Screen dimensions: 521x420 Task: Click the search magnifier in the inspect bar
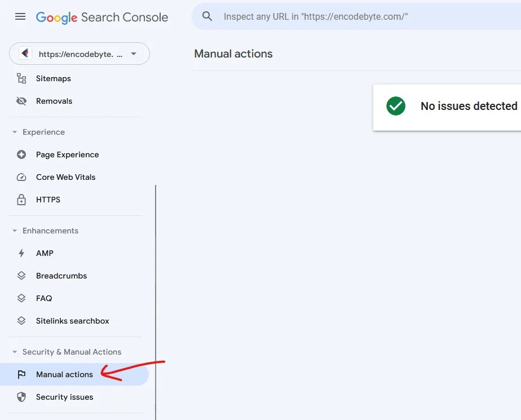coord(207,16)
